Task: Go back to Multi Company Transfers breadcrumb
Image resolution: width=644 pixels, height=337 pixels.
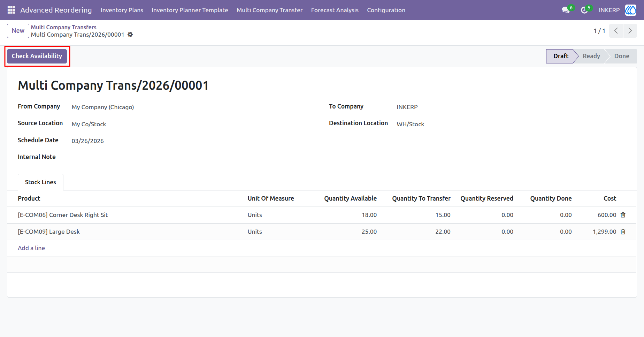Action: [63, 27]
